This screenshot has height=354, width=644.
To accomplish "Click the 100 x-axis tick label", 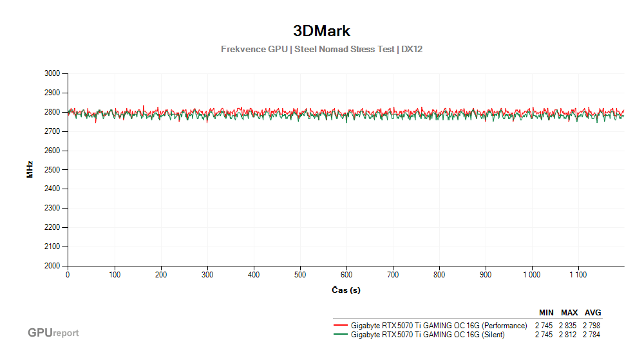I will pyautogui.click(x=115, y=275).
